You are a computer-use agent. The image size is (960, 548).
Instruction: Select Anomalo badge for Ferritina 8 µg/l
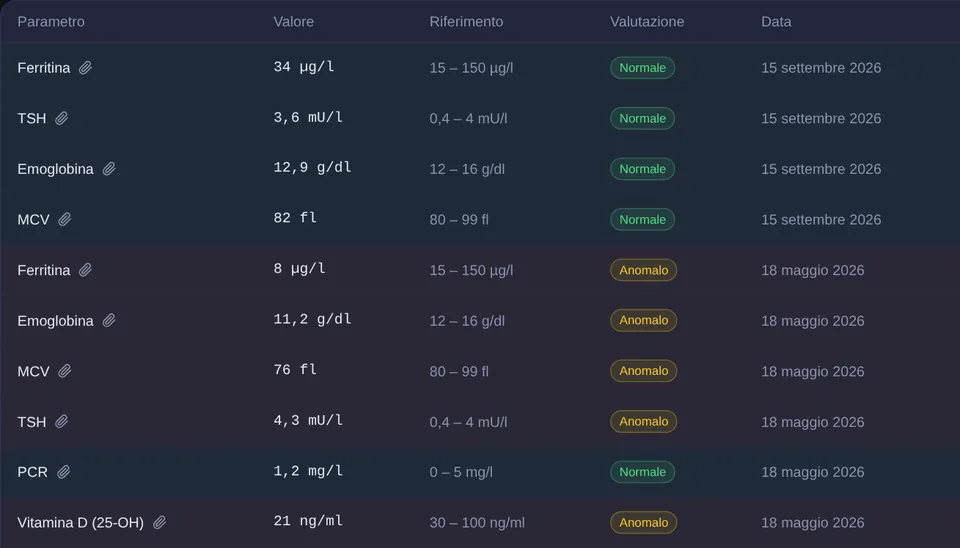coord(643,270)
